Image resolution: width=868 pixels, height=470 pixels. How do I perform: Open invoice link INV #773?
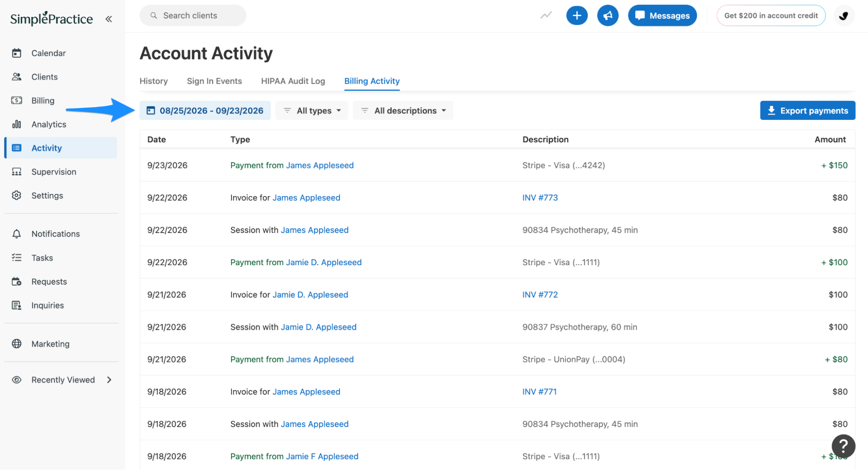click(540, 198)
